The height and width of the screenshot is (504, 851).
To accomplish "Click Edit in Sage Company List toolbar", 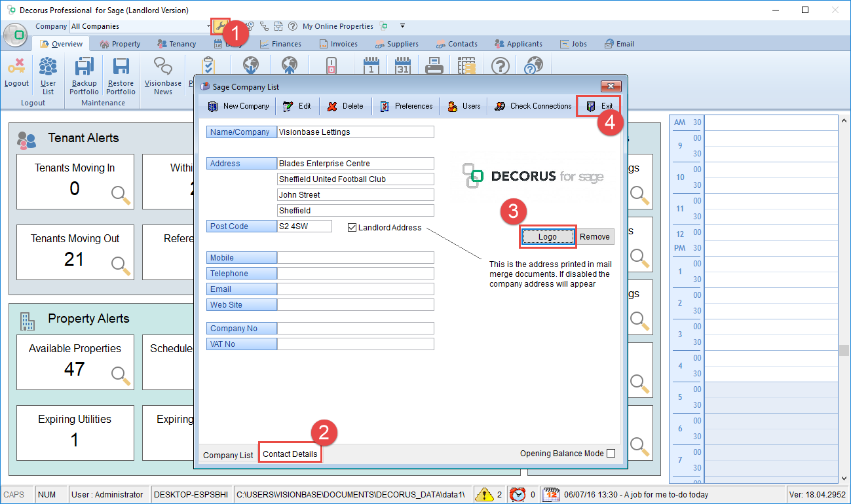I will (297, 106).
